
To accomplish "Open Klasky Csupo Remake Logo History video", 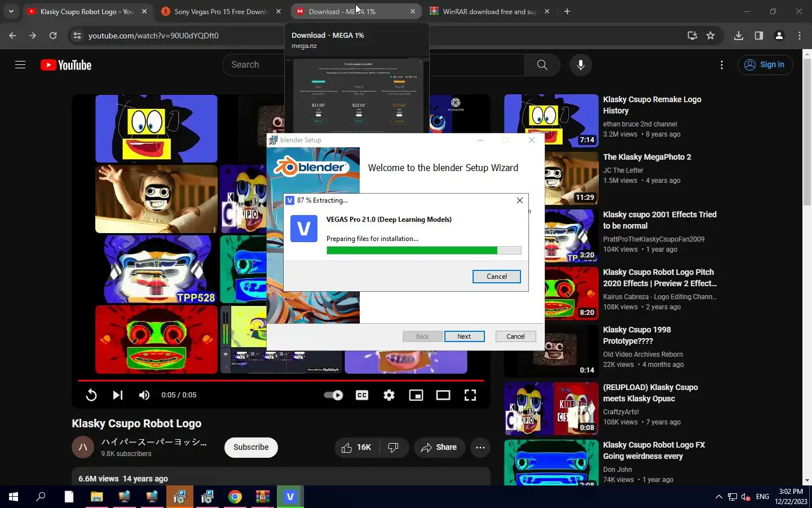I will [x=652, y=105].
